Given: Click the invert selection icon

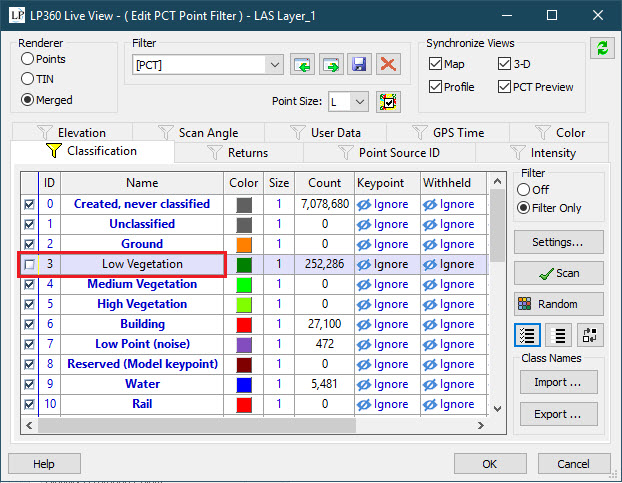Looking at the screenshot, I should [590, 335].
